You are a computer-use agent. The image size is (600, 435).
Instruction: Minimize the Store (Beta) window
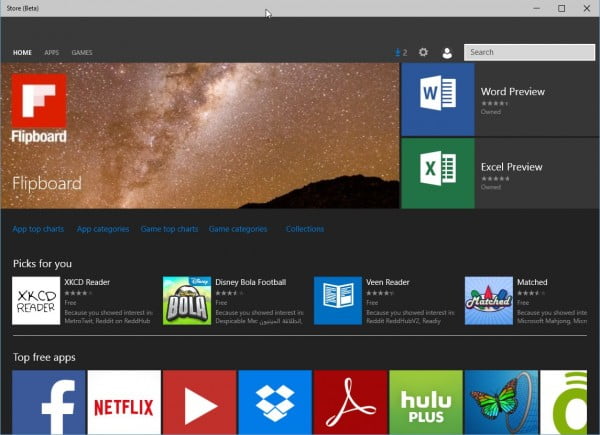tap(536, 8)
